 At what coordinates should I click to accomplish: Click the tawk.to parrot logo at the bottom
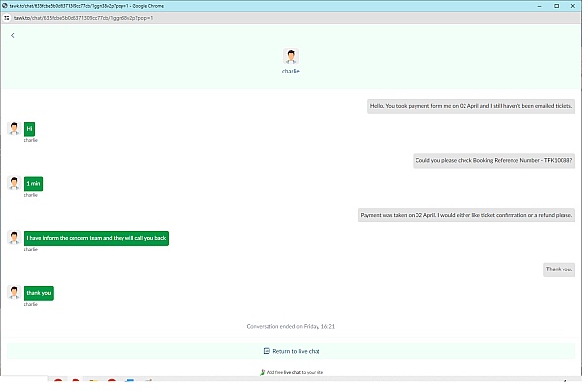point(262,372)
